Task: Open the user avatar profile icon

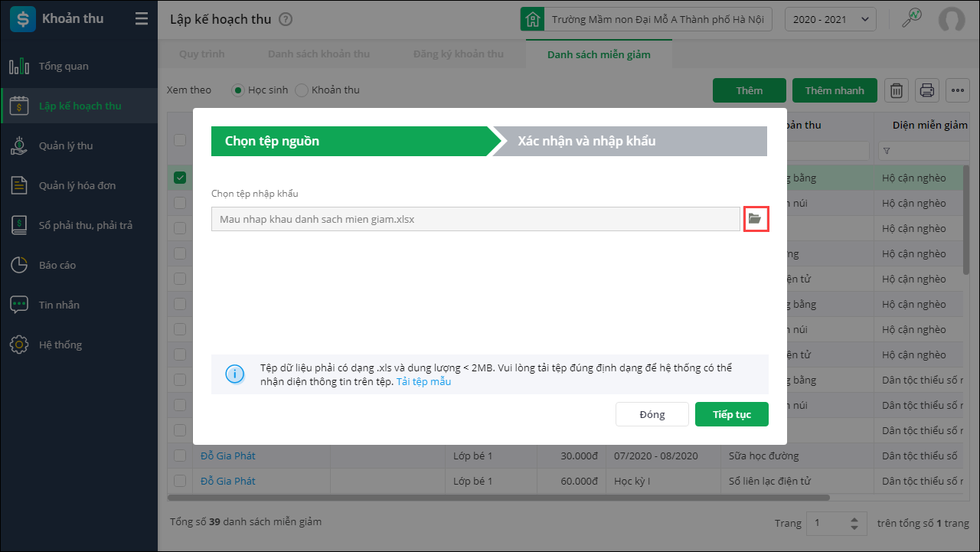Action: (x=952, y=19)
